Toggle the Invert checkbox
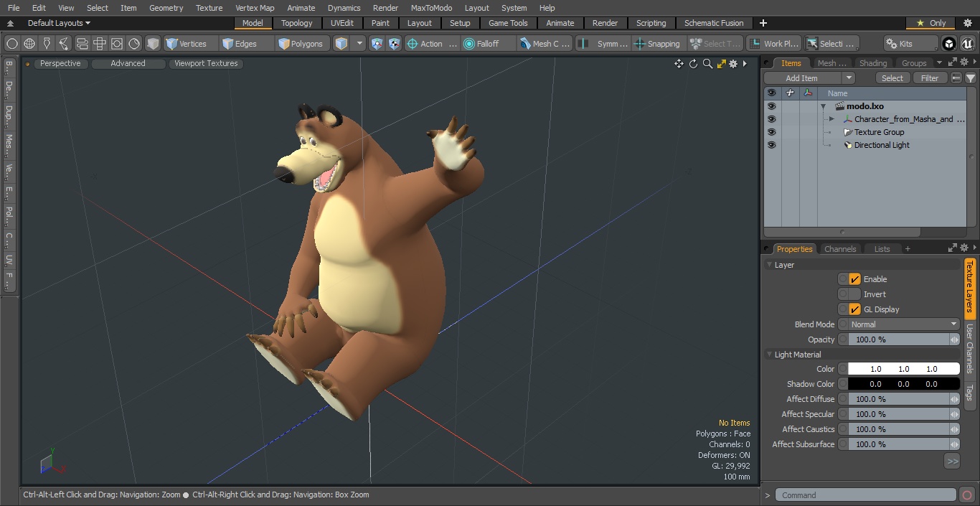The height and width of the screenshot is (506, 980). [854, 294]
